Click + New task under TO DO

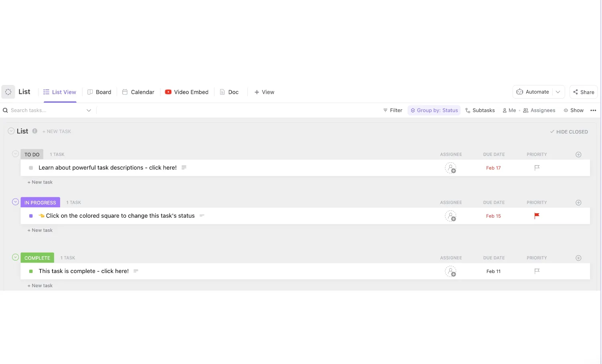point(40,182)
